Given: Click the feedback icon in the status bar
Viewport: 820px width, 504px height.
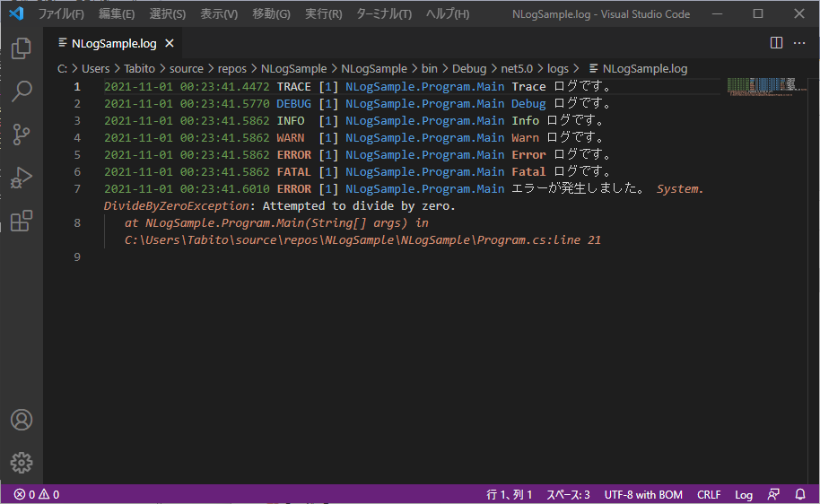Looking at the screenshot, I should pos(773,494).
